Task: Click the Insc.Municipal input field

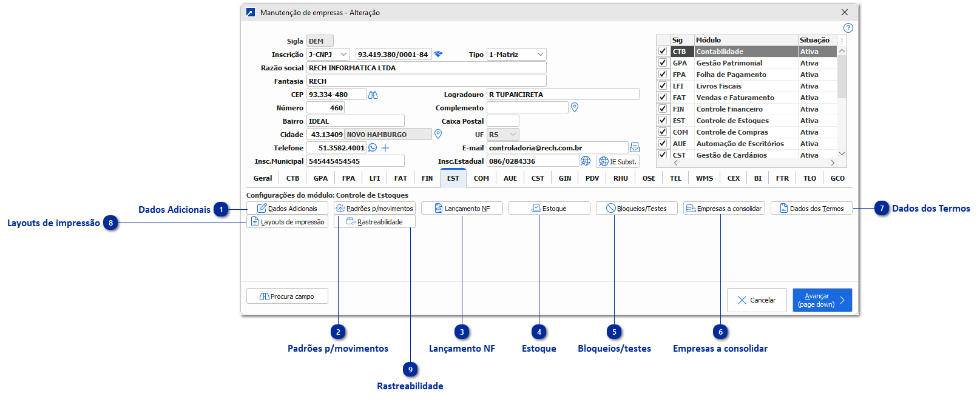Action: (355, 161)
